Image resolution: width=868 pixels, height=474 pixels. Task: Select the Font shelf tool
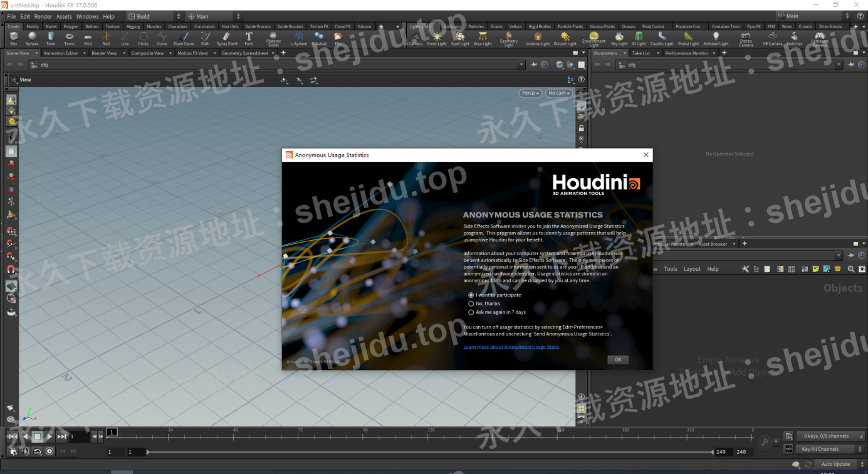pyautogui.click(x=249, y=39)
